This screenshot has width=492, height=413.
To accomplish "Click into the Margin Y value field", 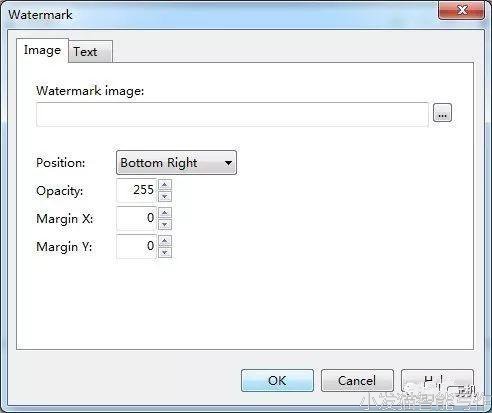I will [x=136, y=246].
